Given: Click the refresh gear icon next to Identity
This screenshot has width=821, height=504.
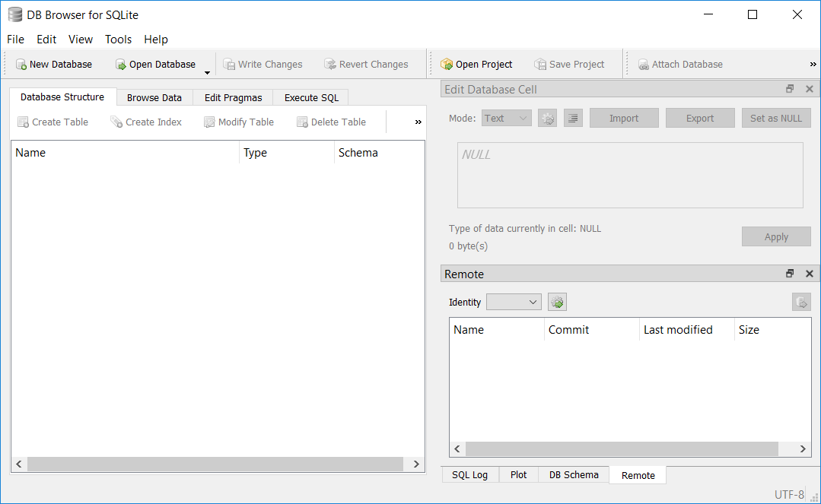Looking at the screenshot, I should point(557,302).
